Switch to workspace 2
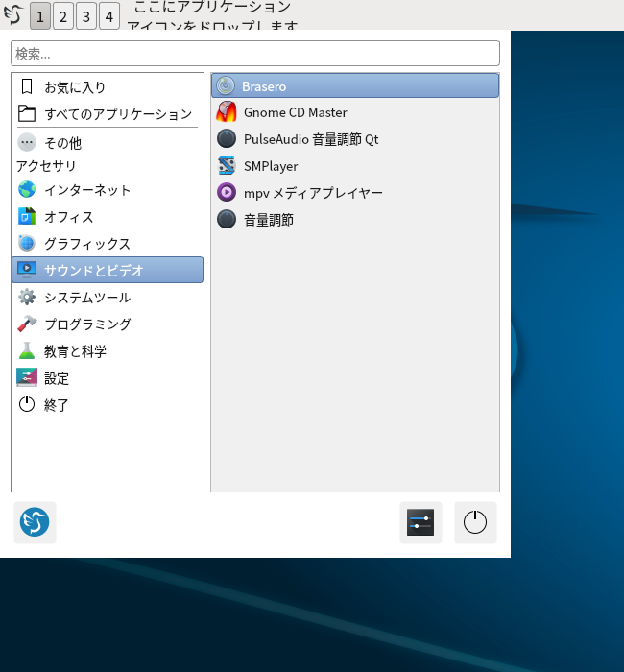 [x=63, y=16]
